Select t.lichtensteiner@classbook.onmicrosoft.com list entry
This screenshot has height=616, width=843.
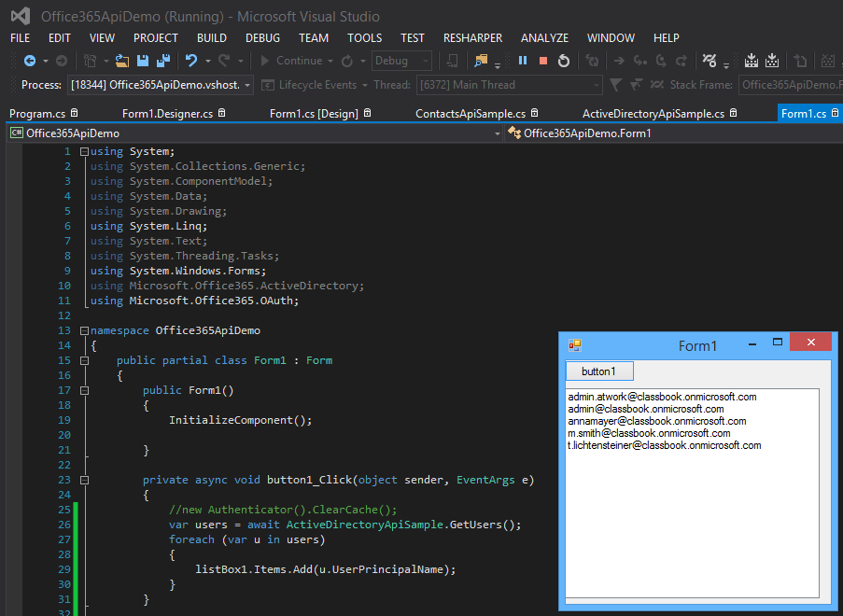tap(665, 445)
